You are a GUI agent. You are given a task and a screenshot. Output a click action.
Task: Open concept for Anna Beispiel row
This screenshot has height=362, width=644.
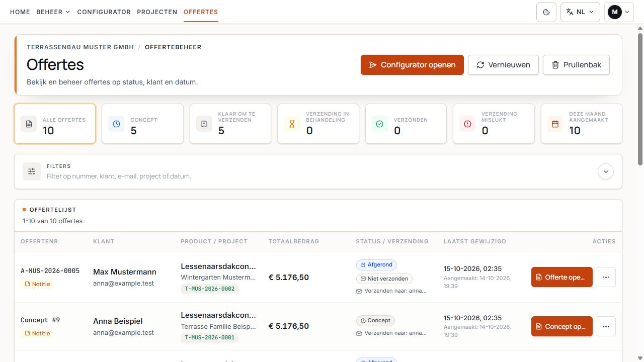(x=562, y=326)
